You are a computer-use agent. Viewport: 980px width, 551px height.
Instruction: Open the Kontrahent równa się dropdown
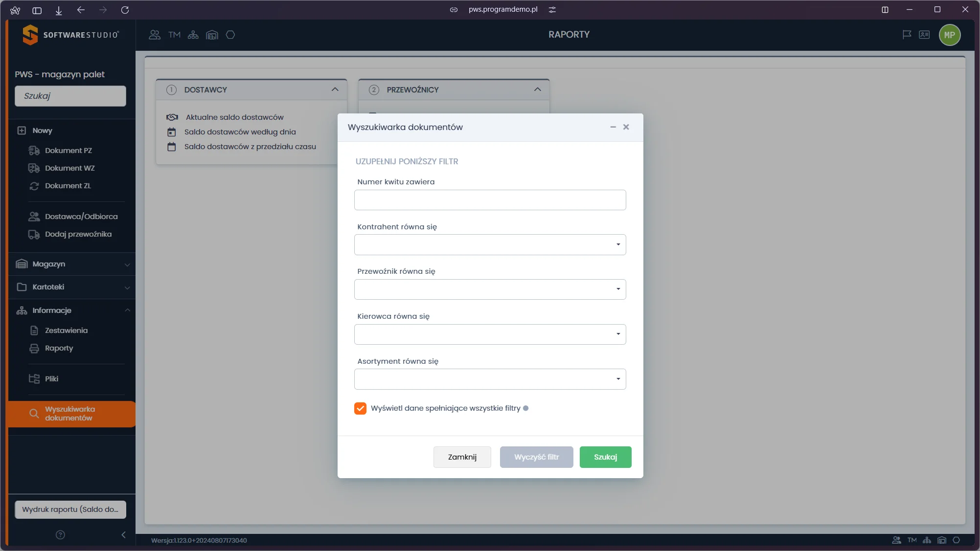tap(490, 244)
